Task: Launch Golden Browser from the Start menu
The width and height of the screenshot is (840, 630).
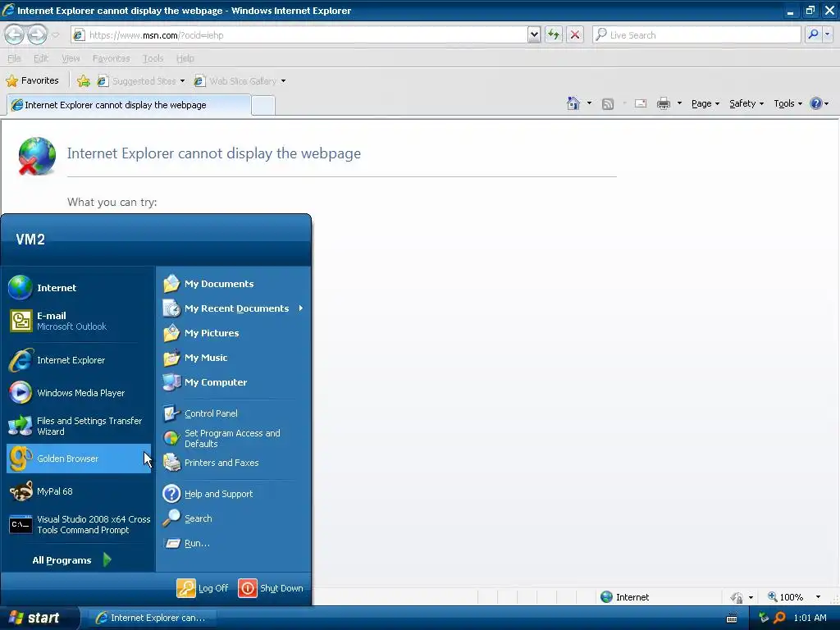Action: click(x=79, y=459)
